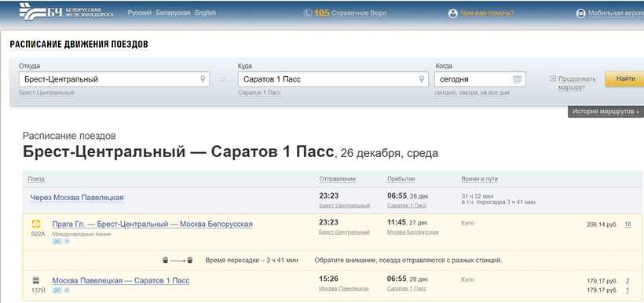
Task: Click train number 137Й
Action: point(38,290)
